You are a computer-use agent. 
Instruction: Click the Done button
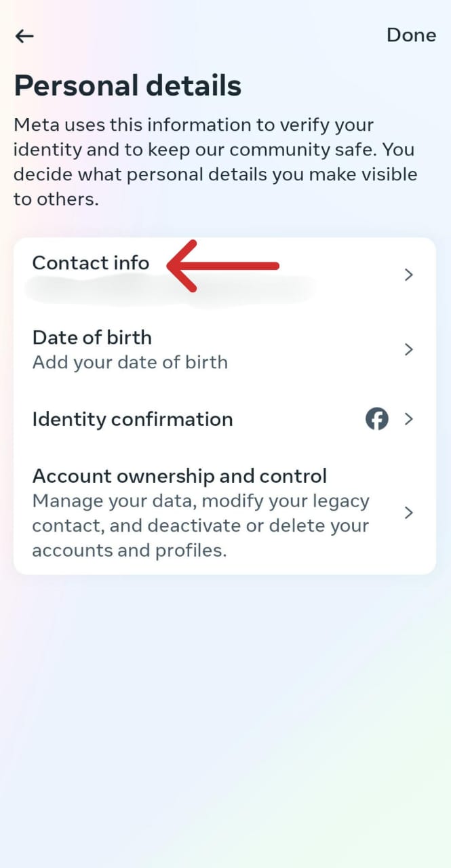click(x=411, y=35)
